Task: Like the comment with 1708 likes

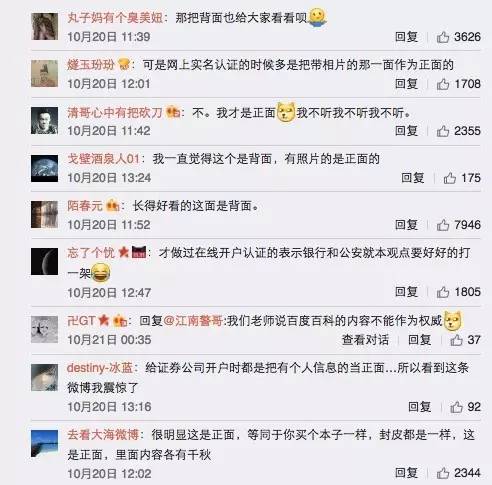Action: (443, 84)
